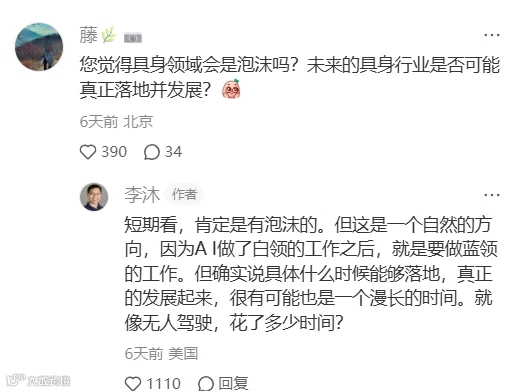Click the 1110 like count
522x392 pixels.
tap(163, 384)
